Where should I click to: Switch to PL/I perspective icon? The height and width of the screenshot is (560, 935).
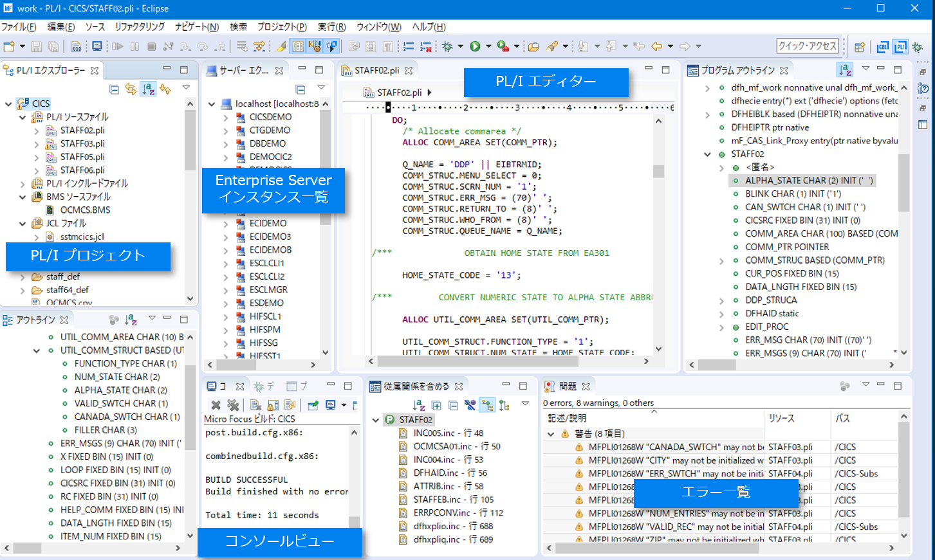[900, 47]
